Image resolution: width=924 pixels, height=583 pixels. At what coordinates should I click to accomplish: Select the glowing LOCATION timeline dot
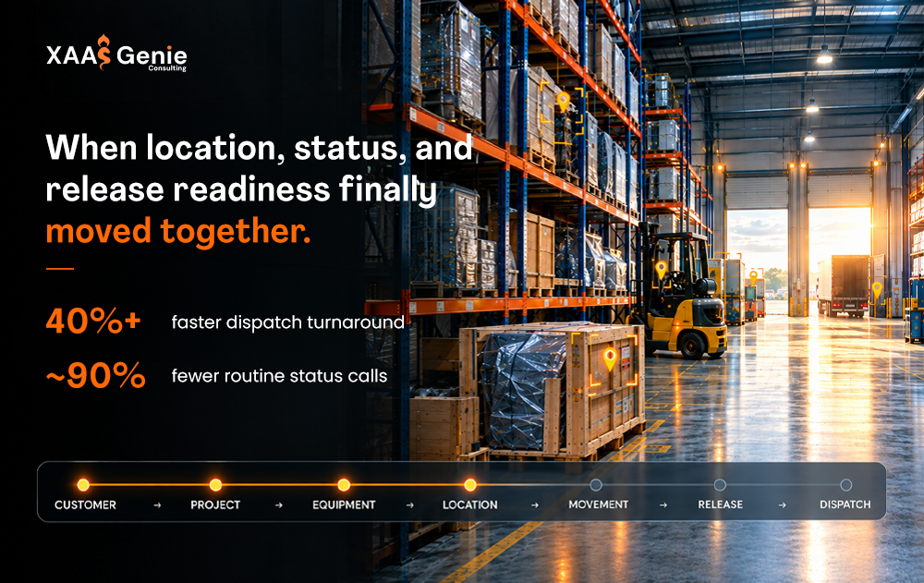click(x=469, y=484)
